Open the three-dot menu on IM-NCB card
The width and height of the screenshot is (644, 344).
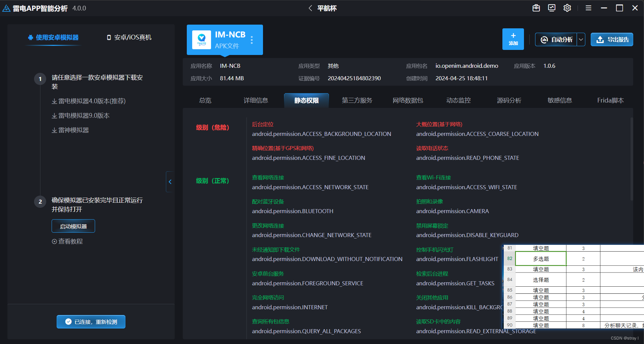(252, 40)
